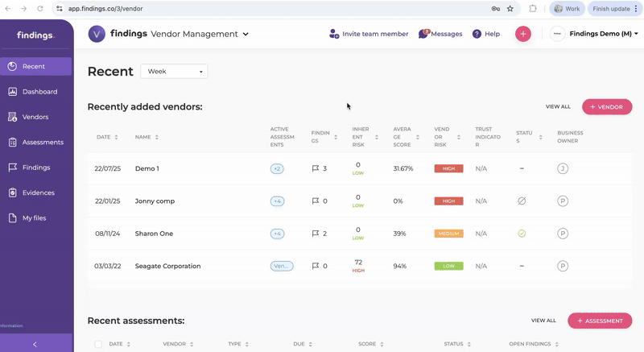Toggle select-all checkbox in Recent assessments
Screen dimensions: 644x352
[98, 344]
